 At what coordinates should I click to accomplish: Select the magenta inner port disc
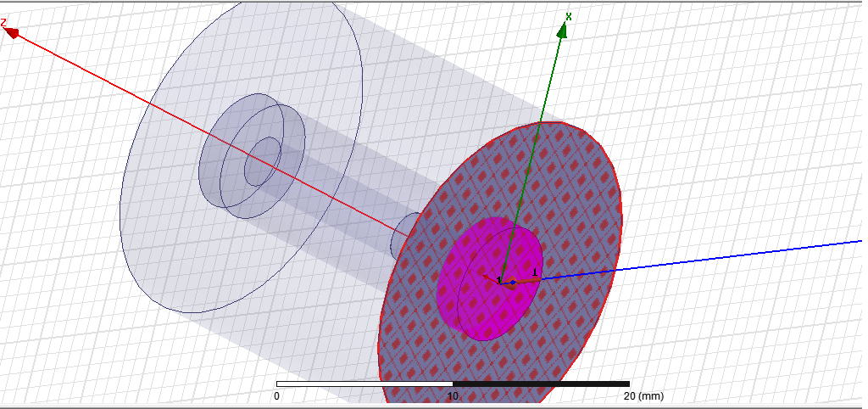pos(489,278)
